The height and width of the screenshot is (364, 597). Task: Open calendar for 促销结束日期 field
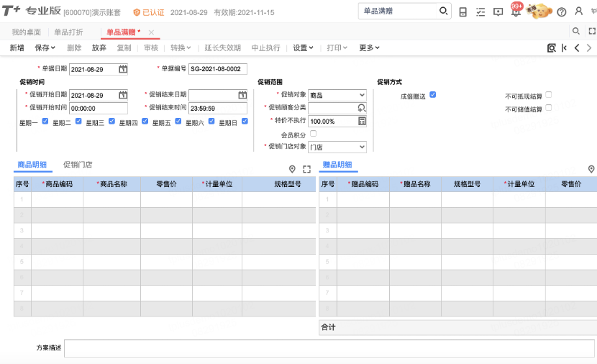coord(242,95)
